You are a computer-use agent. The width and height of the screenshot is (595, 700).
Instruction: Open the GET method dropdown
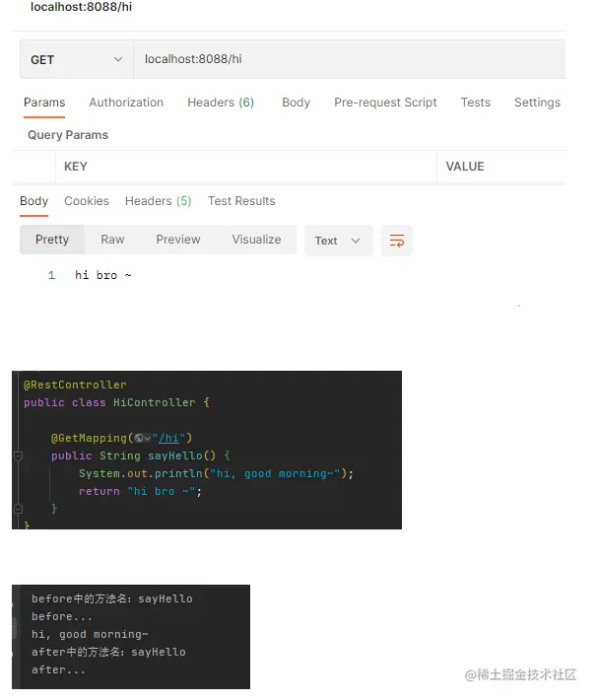tap(76, 59)
